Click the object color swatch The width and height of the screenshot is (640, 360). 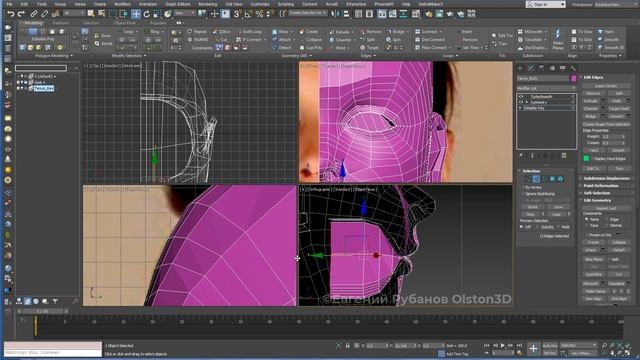click(x=573, y=78)
